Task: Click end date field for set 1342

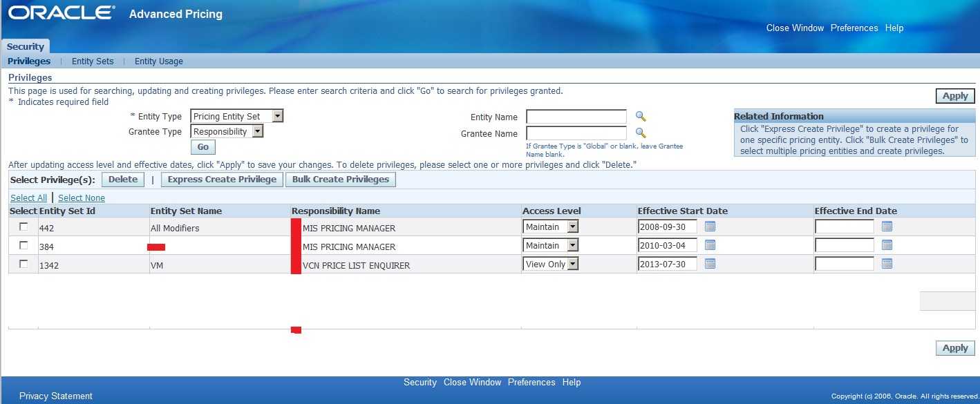Action: (845, 264)
